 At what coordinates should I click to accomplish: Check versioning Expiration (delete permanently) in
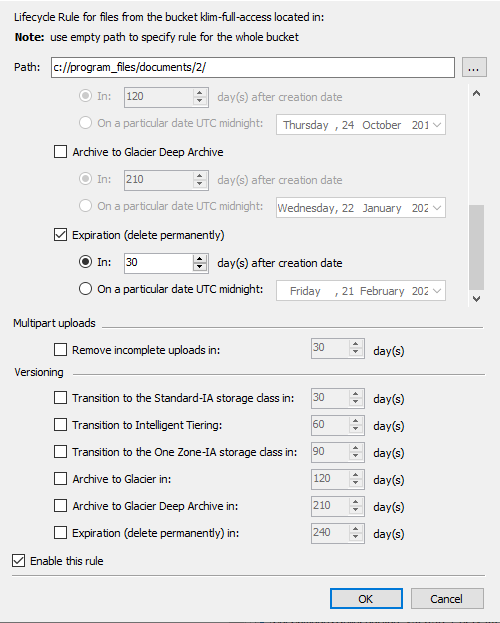tap(60, 533)
